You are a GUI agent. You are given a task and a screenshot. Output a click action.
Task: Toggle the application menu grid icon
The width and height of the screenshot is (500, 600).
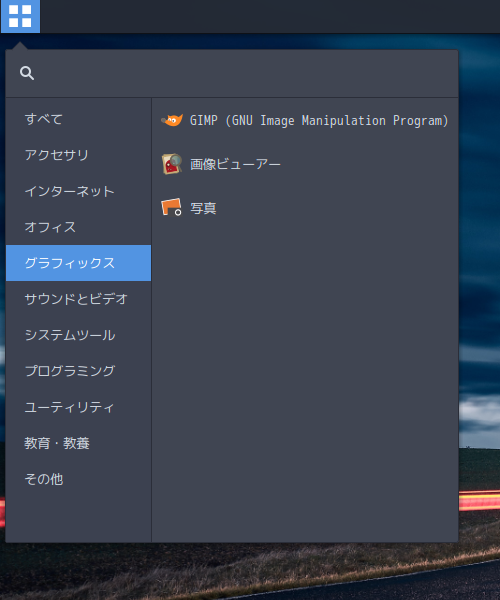pos(20,16)
